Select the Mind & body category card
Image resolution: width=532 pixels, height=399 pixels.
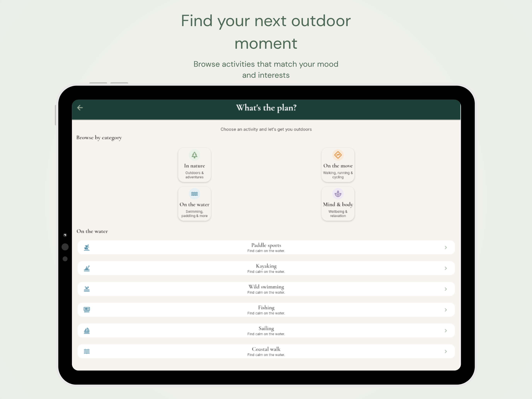pyautogui.click(x=338, y=204)
